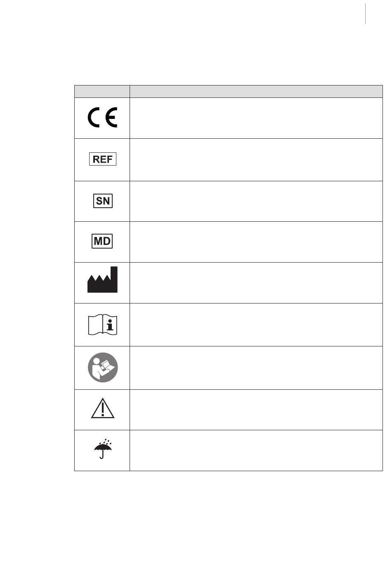Select the REF catalogue number symbol
Image resolution: width=392 pixels, height=569 pixels.
(x=103, y=159)
